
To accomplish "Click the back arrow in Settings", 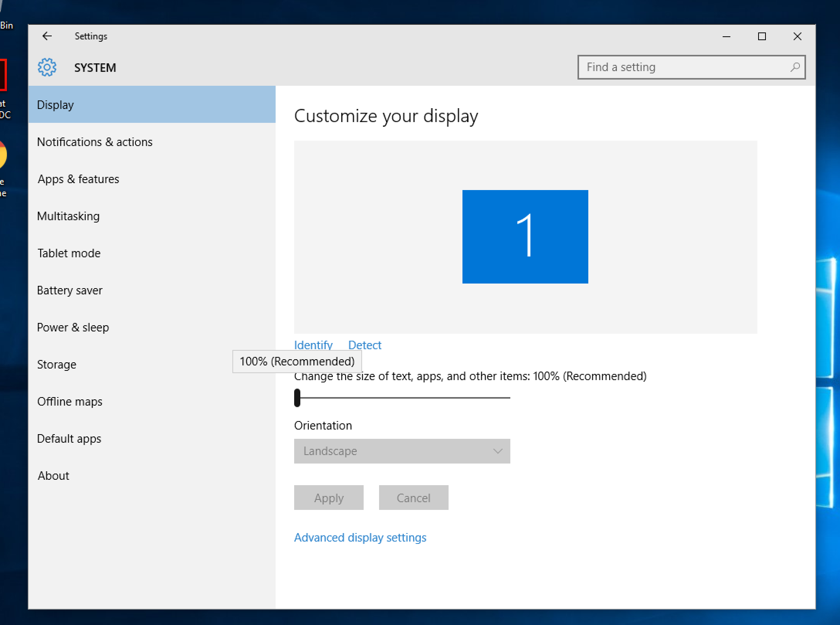I will 47,36.
